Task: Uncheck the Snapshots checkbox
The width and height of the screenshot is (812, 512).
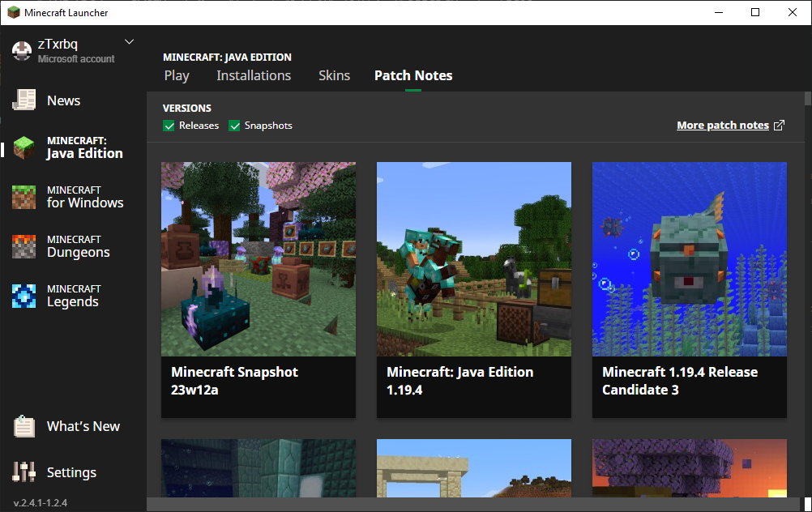Action: point(234,126)
